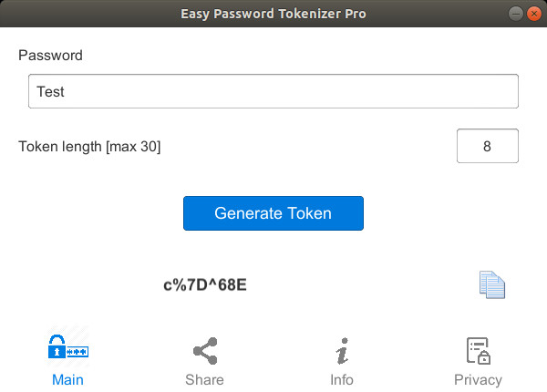Click the Share tab icon
Screen dimensions: 547x392
coord(204,350)
